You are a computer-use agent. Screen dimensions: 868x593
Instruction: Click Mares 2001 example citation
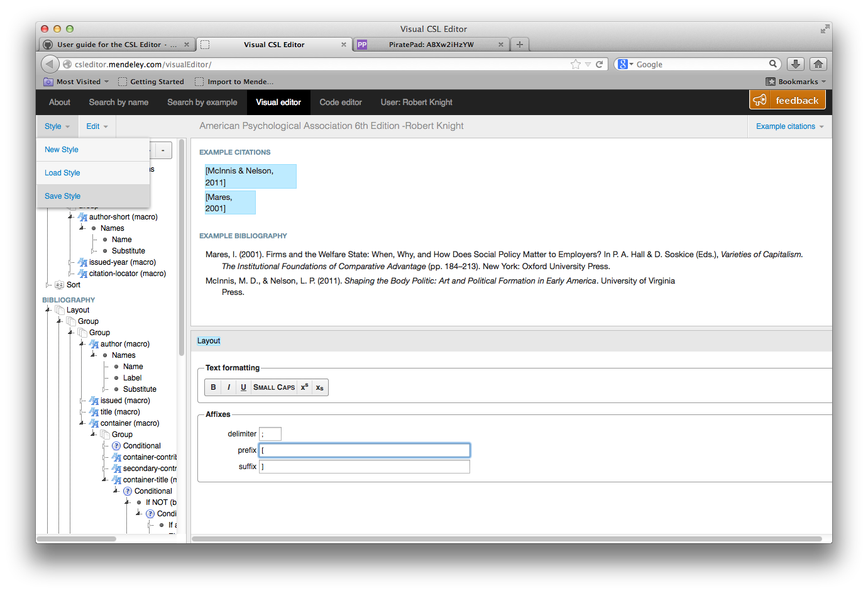pyautogui.click(x=230, y=202)
